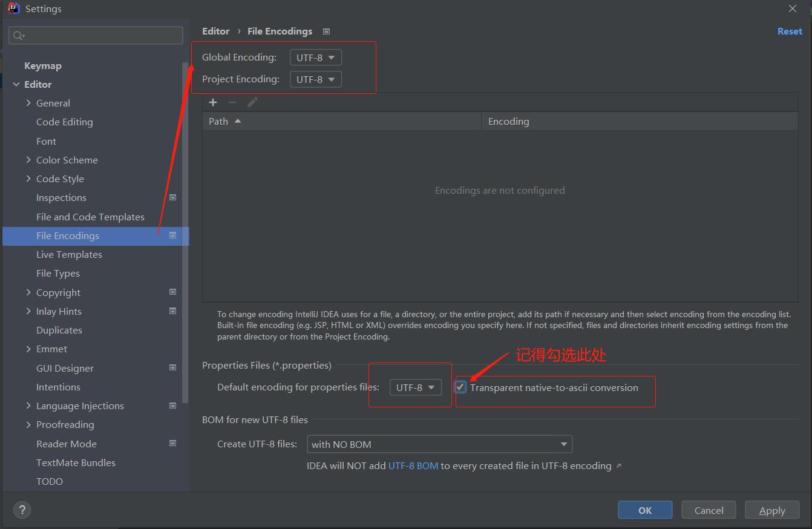This screenshot has height=529, width=812.
Task: Expand the Color Scheme node
Action: pyautogui.click(x=28, y=160)
